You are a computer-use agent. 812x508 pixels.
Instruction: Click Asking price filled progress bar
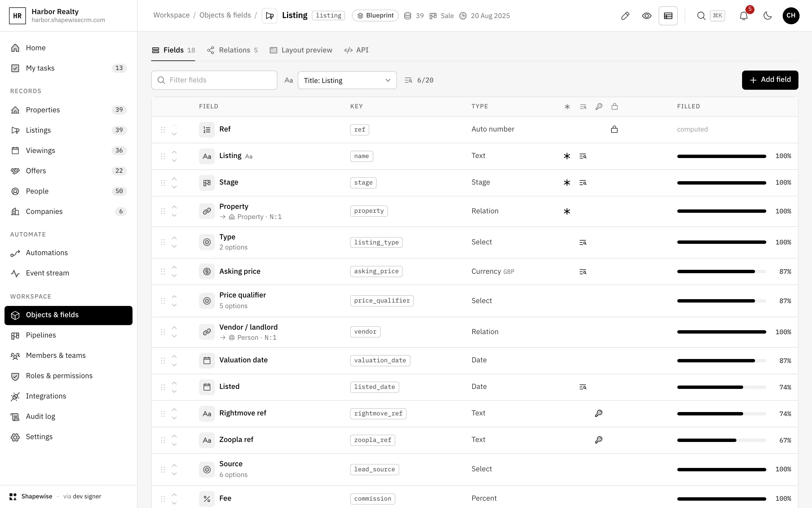point(721,271)
